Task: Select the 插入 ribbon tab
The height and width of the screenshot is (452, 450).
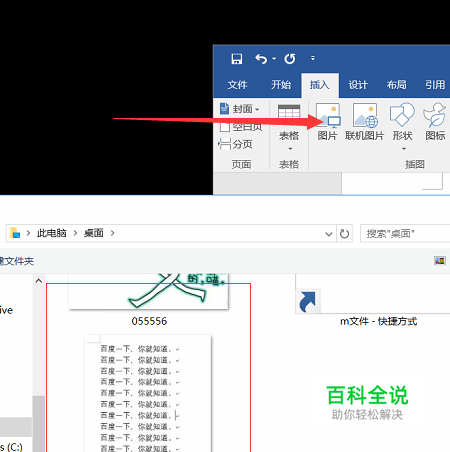Action: tap(320, 85)
